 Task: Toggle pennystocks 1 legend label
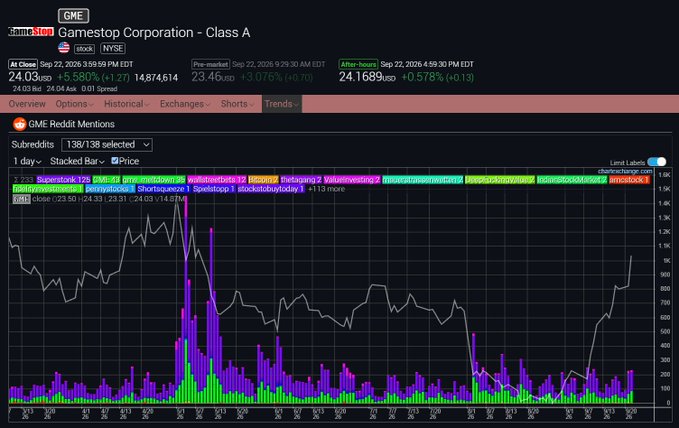[x=110, y=189]
